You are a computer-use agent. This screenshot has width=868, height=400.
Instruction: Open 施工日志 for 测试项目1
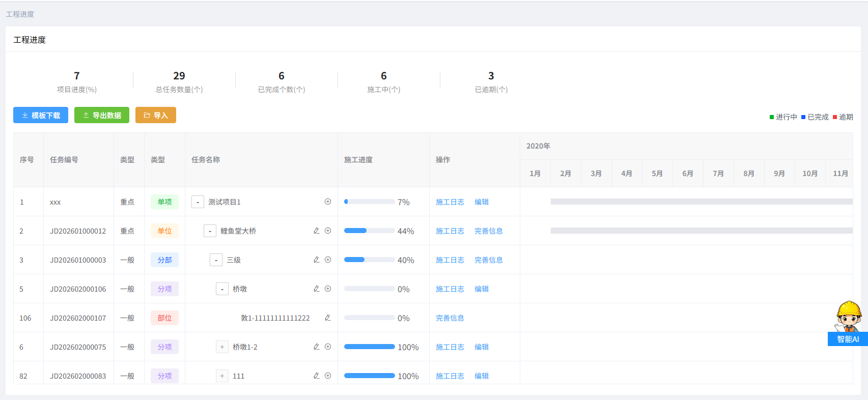point(450,202)
